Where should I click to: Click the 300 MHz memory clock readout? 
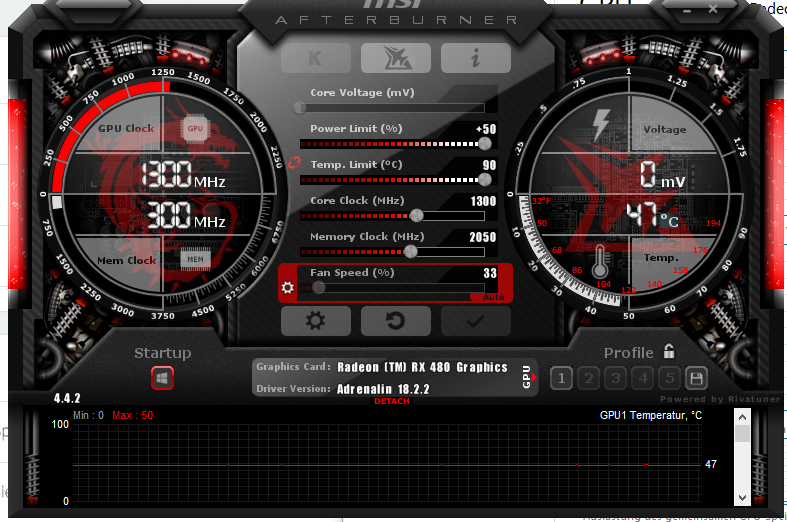[x=186, y=215]
